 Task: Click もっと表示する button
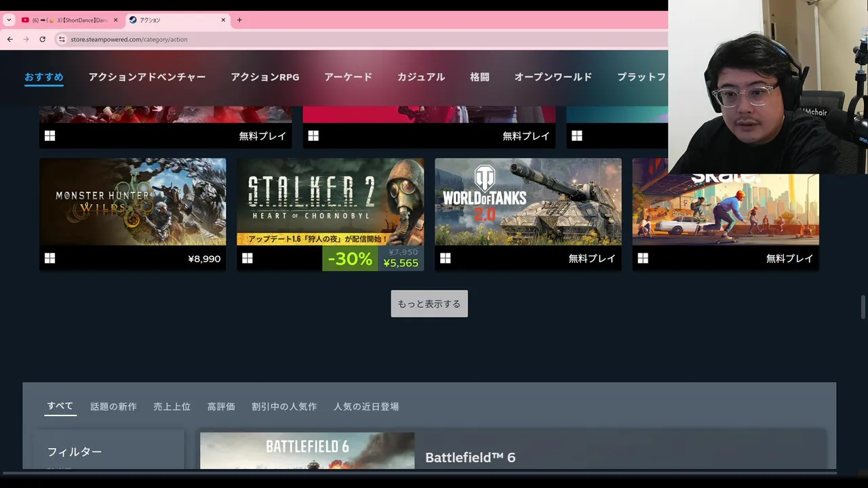click(x=429, y=304)
